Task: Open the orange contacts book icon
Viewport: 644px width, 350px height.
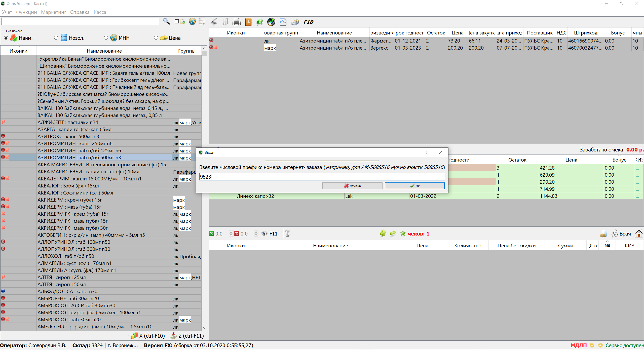Action: pos(248,22)
